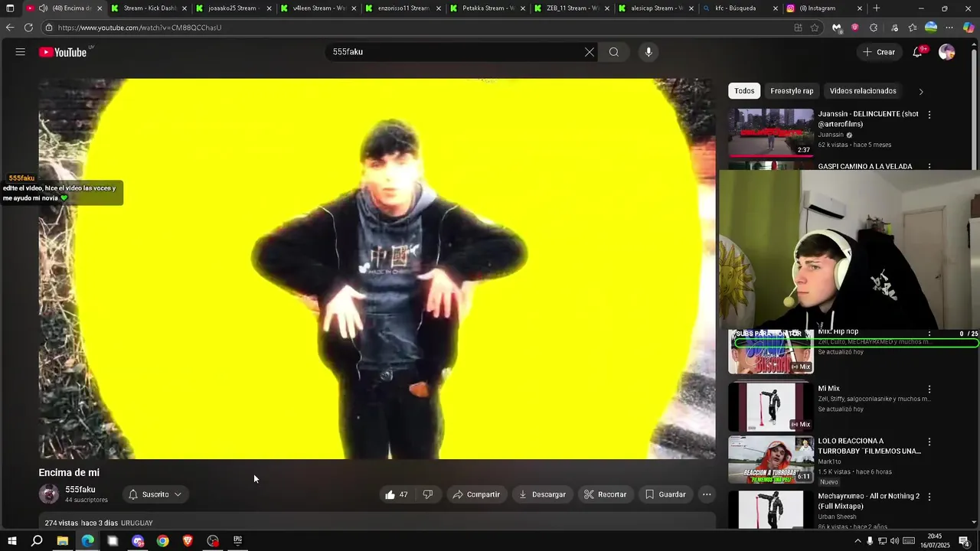Open Google Chrome from the taskbar

click(163, 541)
